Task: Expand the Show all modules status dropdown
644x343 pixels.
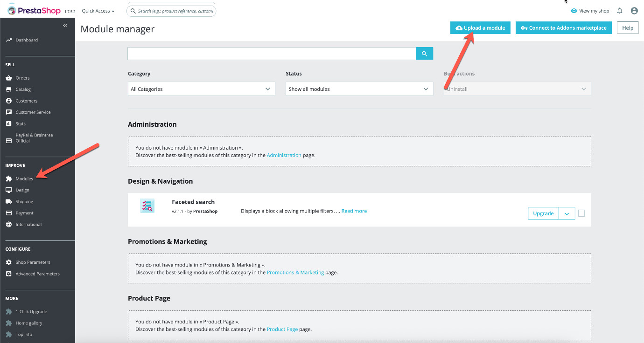Action: pyautogui.click(x=359, y=89)
